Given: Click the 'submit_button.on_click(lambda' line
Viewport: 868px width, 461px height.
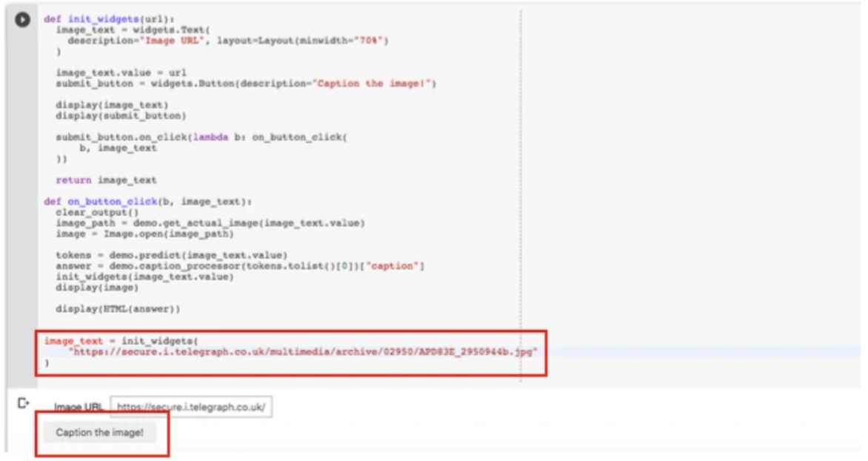Looking at the screenshot, I should click(x=201, y=137).
